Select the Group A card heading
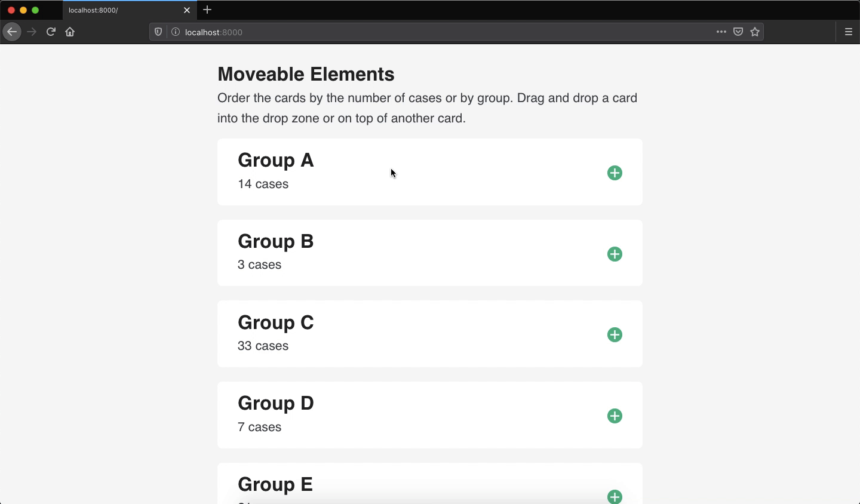The image size is (860, 504). coord(276,160)
